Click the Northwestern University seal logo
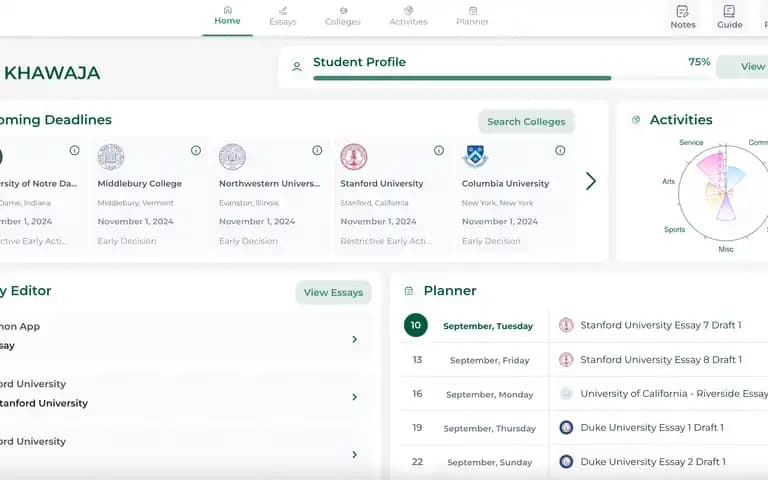The height and width of the screenshot is (480, 768). (x=232, y=157)
